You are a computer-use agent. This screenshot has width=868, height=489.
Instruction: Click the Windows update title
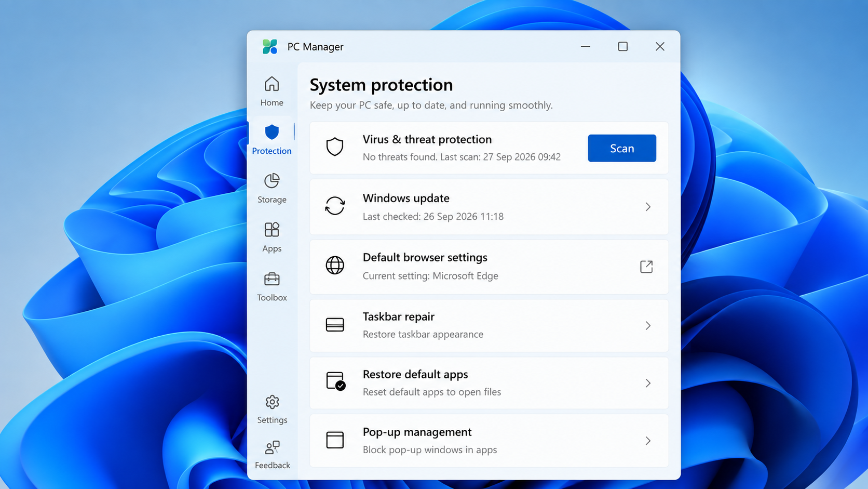click(406, 198)
